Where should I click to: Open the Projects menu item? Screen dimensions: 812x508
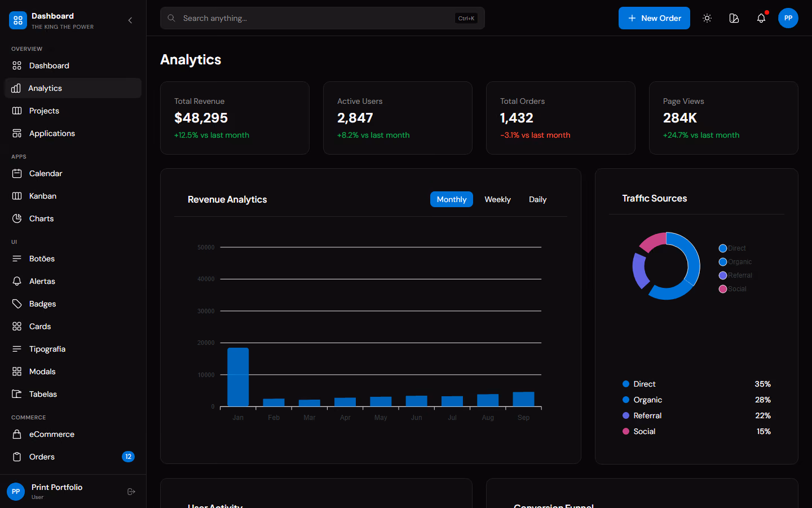click(x=73, y=111)
